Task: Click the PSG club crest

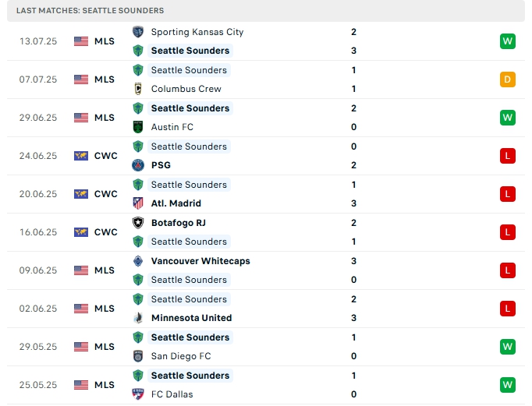Action: [138, 165]
